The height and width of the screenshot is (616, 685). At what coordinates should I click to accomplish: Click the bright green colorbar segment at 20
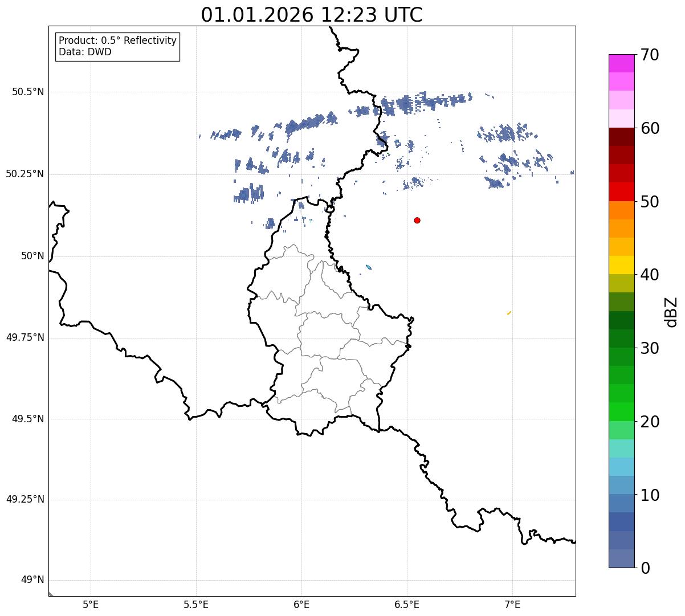(621, 411)
